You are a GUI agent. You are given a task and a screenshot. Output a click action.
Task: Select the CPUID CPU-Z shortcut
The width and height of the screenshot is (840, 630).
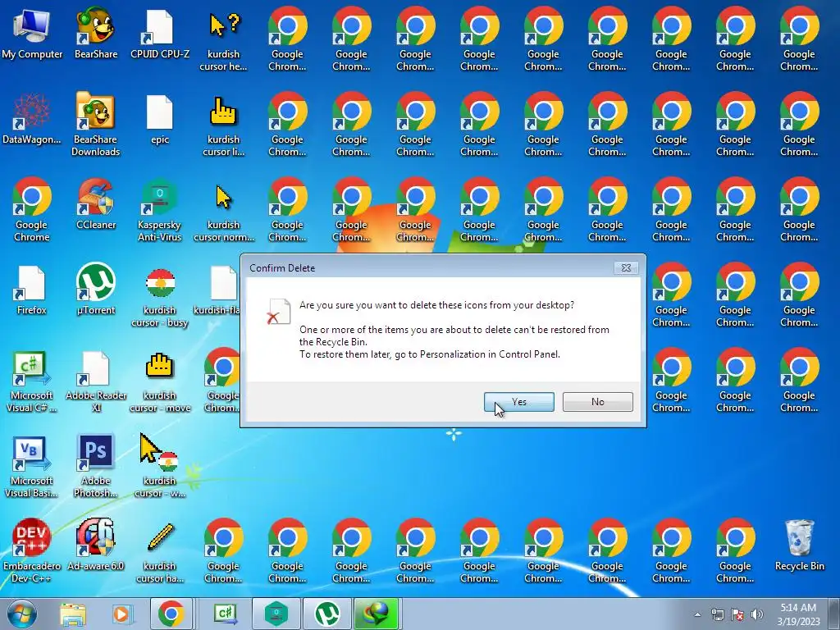160,34
